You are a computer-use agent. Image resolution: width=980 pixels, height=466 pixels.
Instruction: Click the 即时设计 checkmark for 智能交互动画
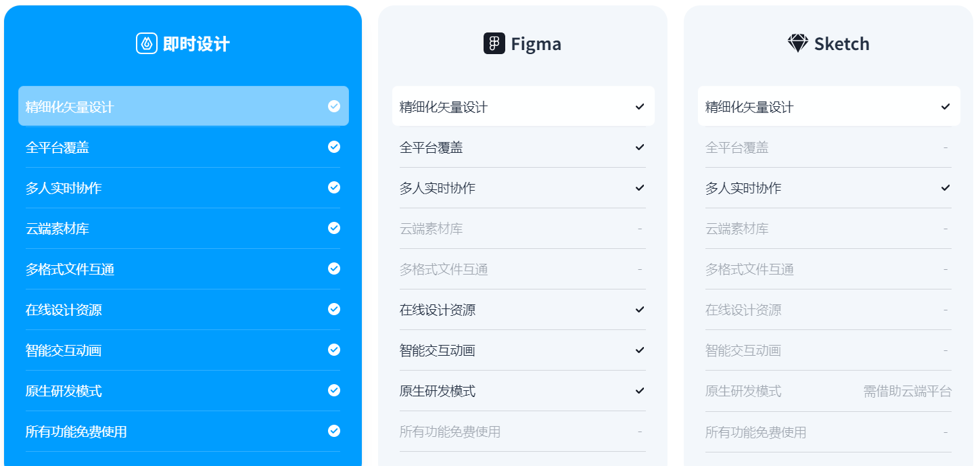(x=334, y=350)
